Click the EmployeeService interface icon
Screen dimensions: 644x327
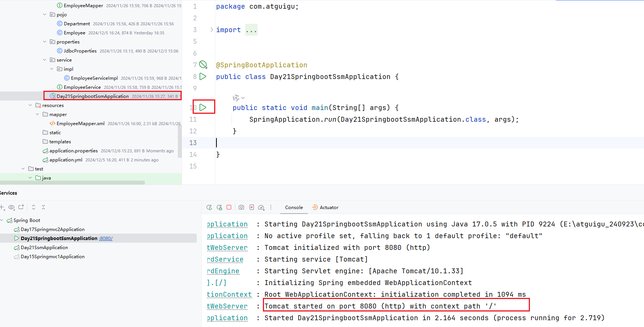60,87
